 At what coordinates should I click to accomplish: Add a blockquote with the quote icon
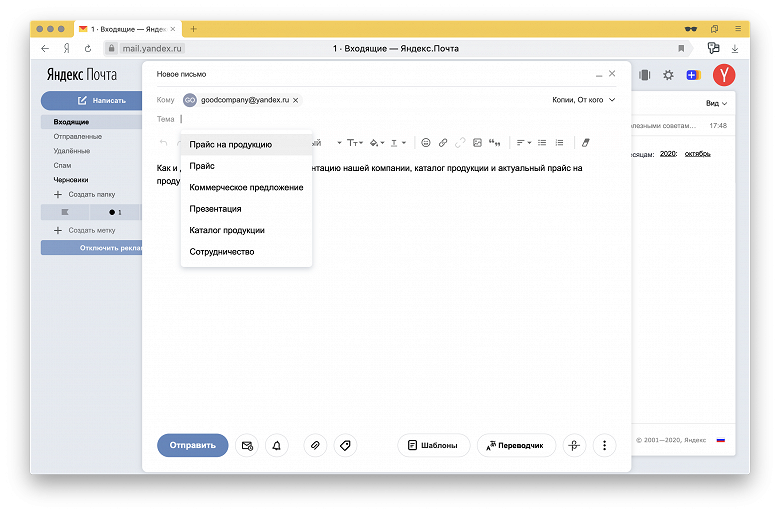tap(494, 143)
